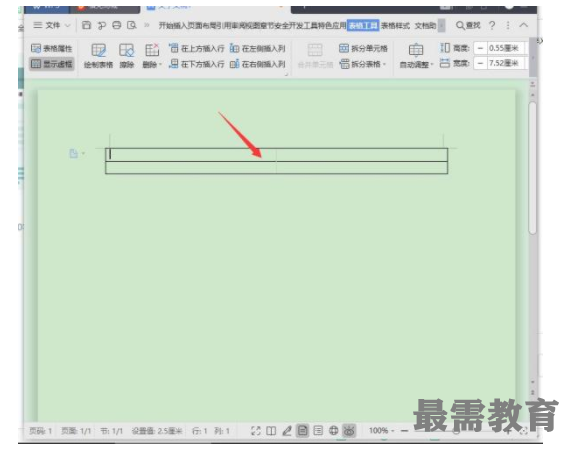Expand more quick access tools chevron

tap(147, 25)
